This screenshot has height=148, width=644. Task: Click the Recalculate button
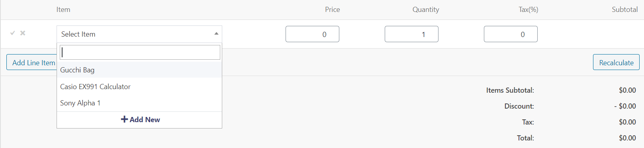coord(616,62)
